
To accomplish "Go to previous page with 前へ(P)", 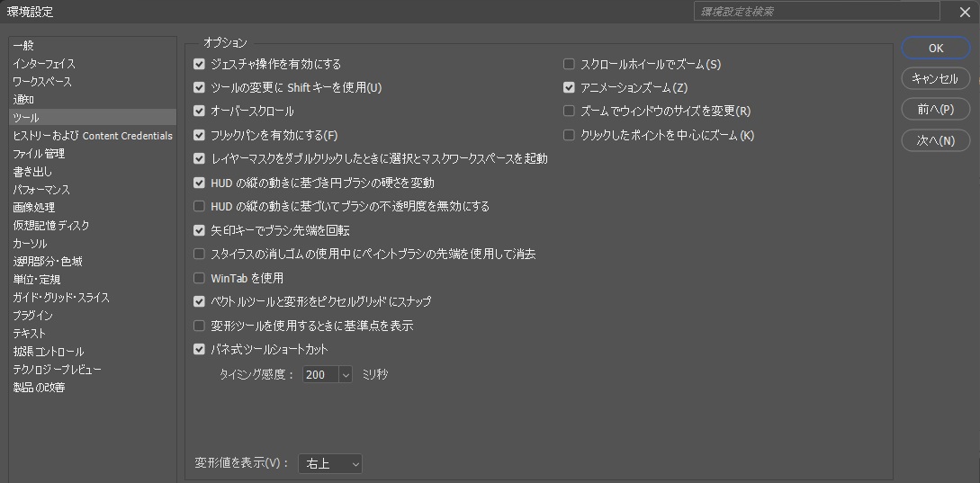I will point(936,110).
